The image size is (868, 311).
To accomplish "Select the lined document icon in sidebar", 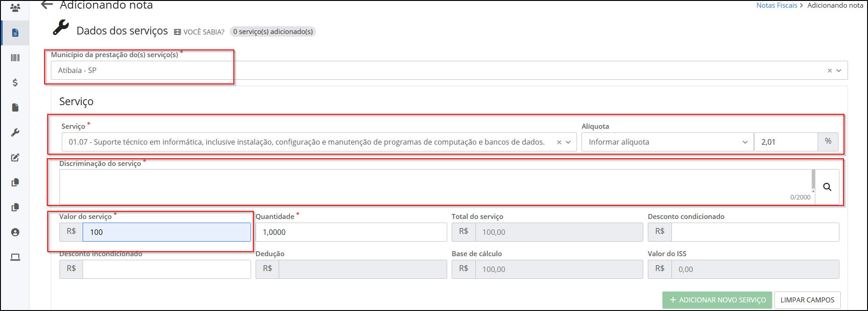I will [x=15, y=33].
